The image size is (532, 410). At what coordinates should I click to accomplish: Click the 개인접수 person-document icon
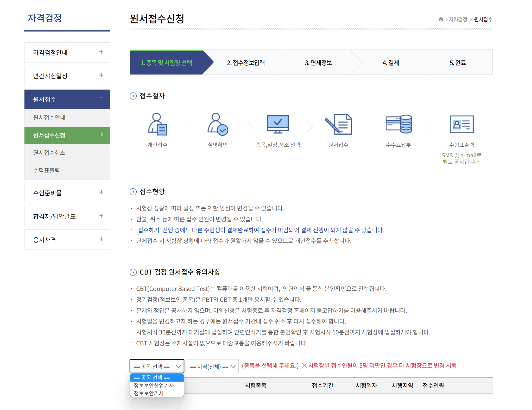coord(157,124)
